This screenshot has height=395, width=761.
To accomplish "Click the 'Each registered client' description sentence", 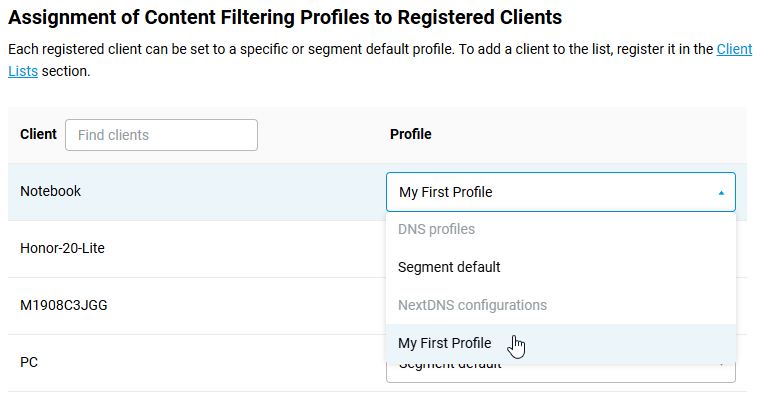I will (x=231, y=49).
